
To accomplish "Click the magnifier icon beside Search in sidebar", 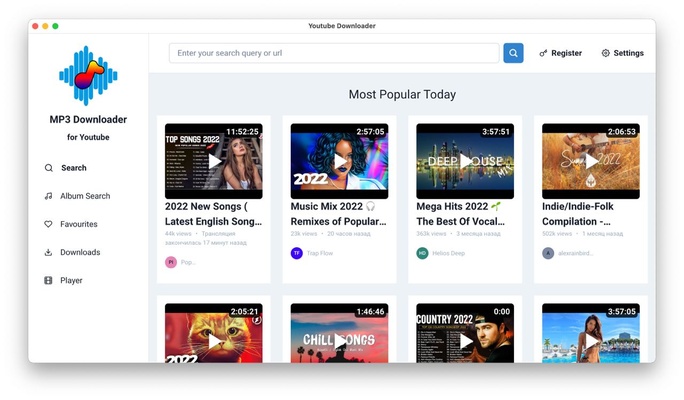I will [x=49, y=168].
